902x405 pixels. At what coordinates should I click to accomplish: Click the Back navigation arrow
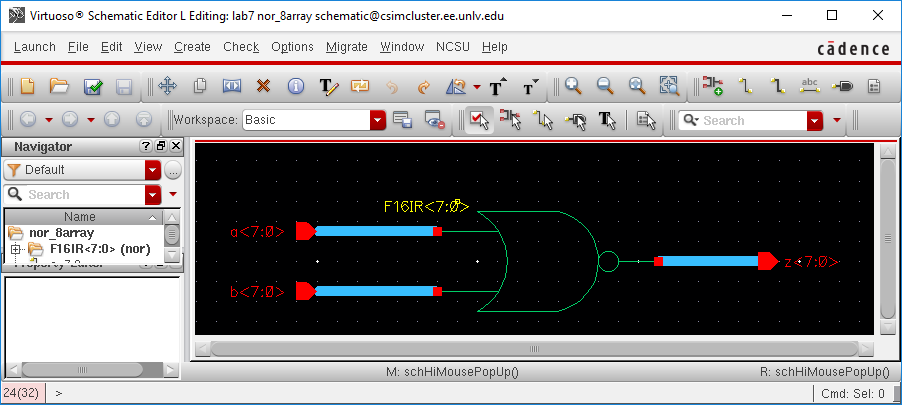28,120
